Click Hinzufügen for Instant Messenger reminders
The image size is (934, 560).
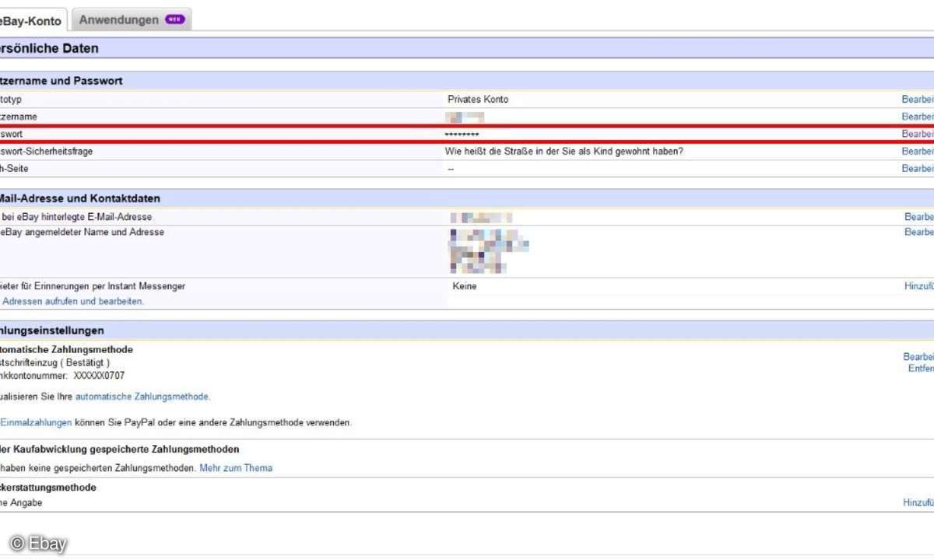coord(919,286)
